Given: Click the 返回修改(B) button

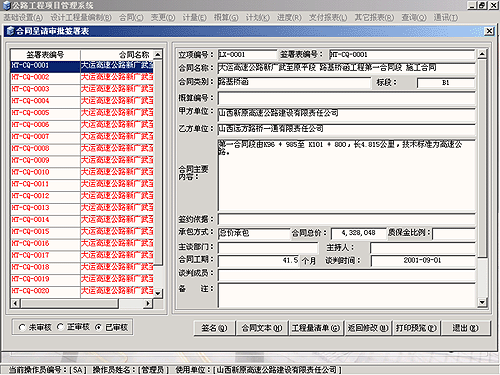Looking at the screenshot, I should pos(368,328).
